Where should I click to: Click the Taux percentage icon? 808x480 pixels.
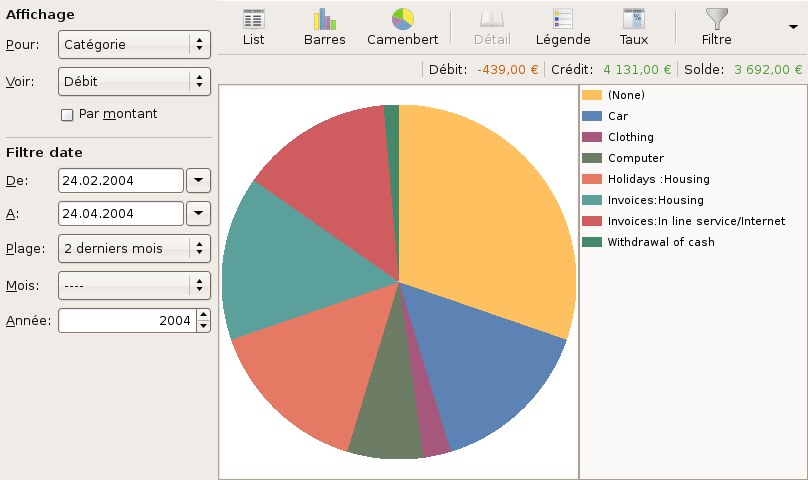[633, 20]
